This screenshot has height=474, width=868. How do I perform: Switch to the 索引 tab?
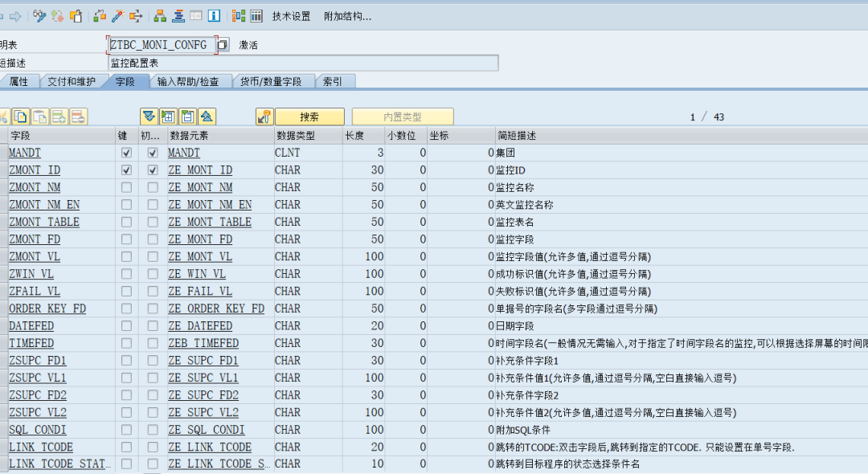[x=333, y=81]
